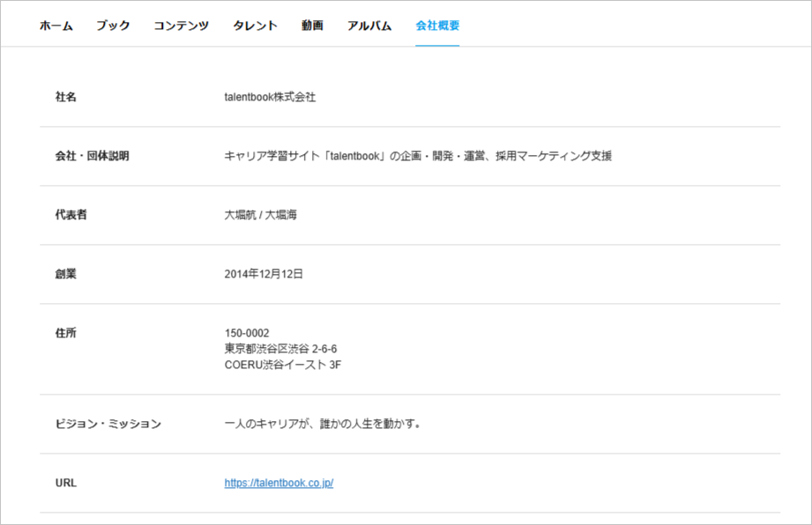Open the ホーム tab
The image size is (812, 525).
click(x=56, y=26)
